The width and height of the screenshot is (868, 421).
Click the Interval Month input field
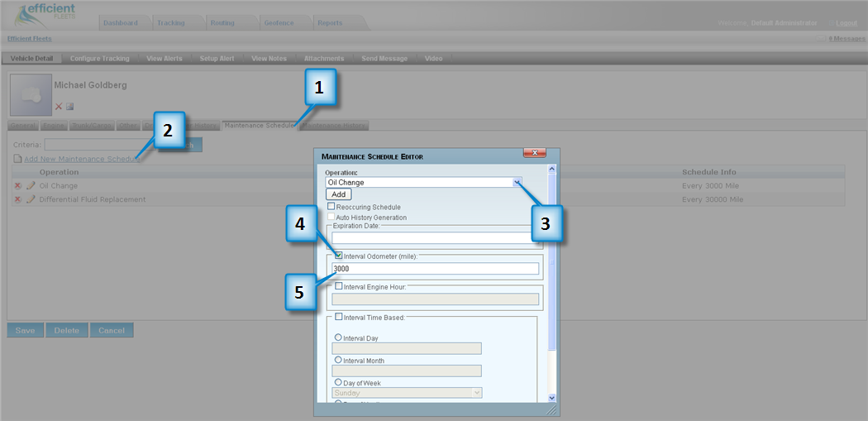coord(407,371)
